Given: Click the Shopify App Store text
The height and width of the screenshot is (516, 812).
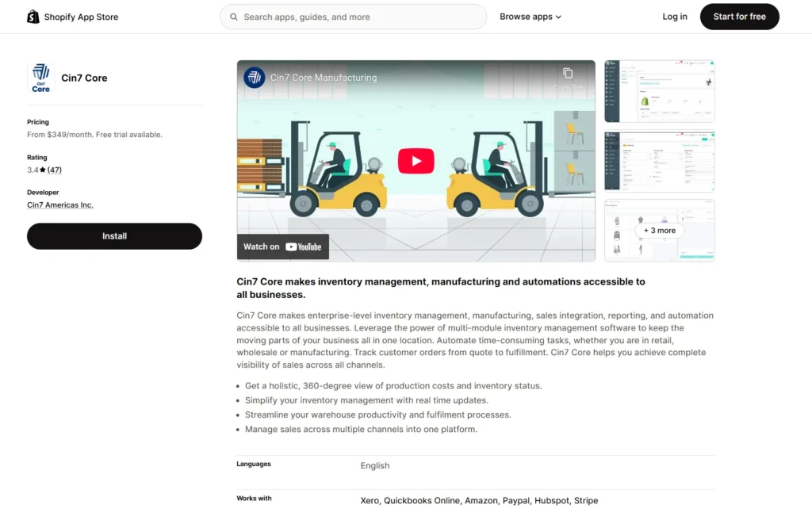Looking at the screenshot, I should (x=81, y=17).
